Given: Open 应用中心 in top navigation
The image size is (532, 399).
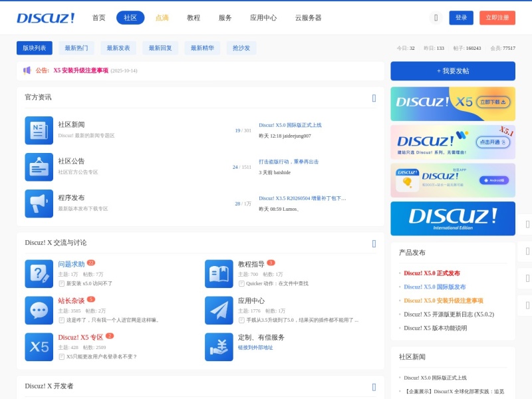Looking at the screenshot, I should pos(263,18).
